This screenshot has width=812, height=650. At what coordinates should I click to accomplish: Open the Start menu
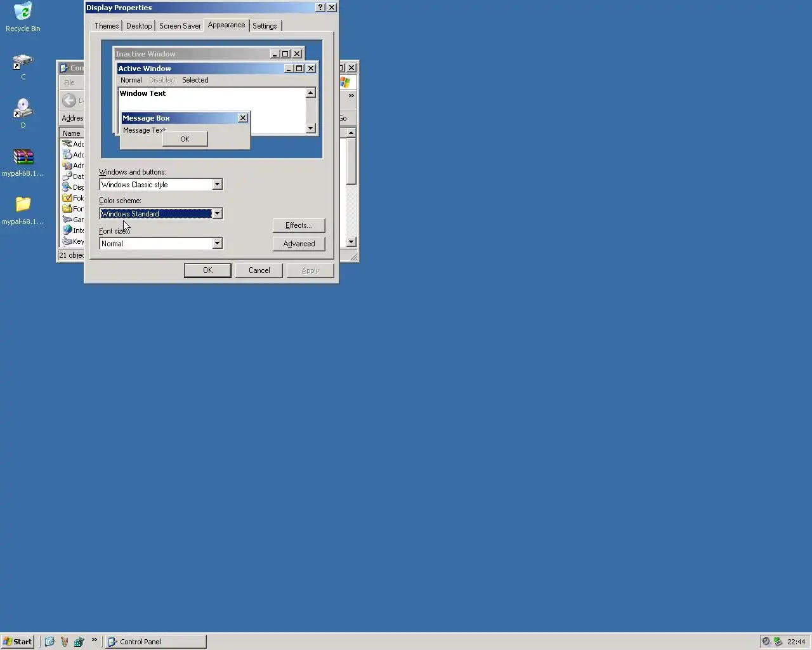pos(18,642)
